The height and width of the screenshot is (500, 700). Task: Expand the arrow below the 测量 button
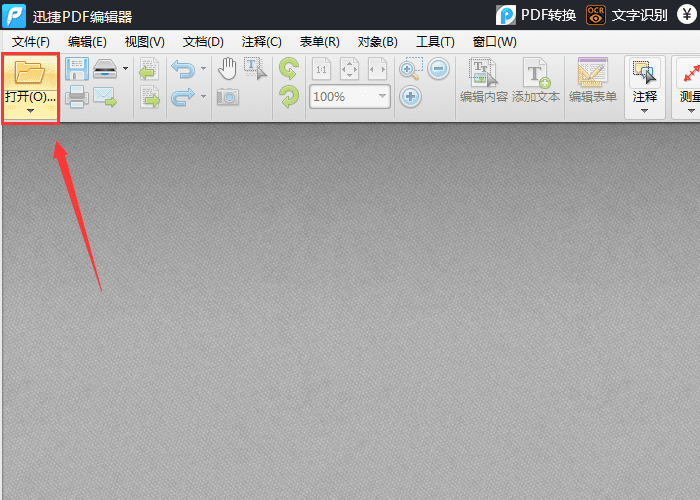point(691,111)
